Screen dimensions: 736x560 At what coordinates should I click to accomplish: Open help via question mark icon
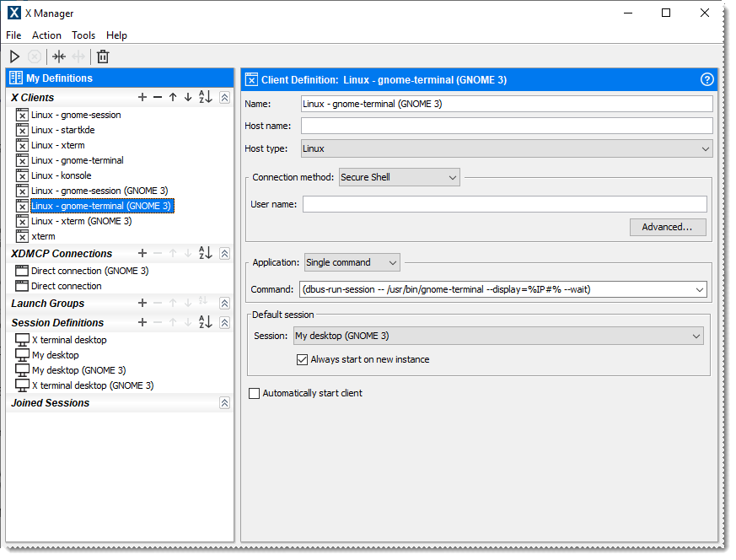click(x=706, y=80)
